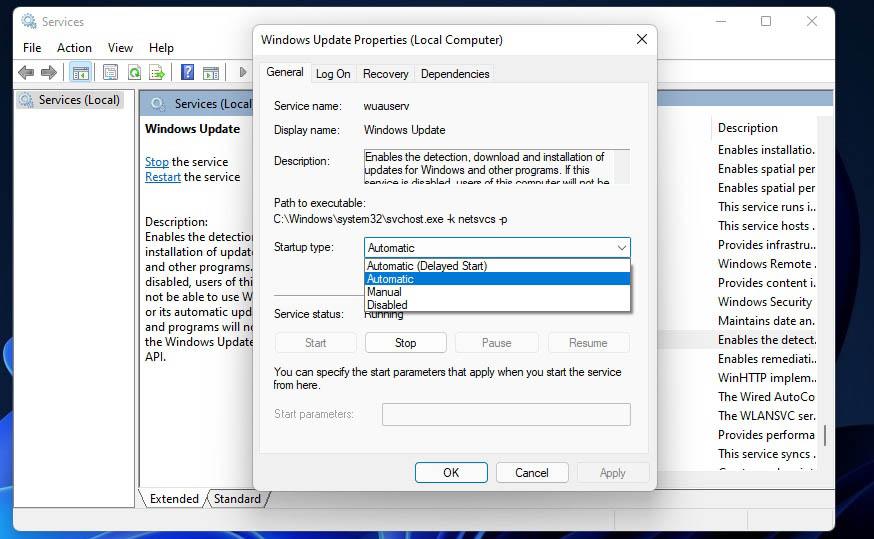
Task: Click the Export List toolbar icon
Action: [157, 72]
